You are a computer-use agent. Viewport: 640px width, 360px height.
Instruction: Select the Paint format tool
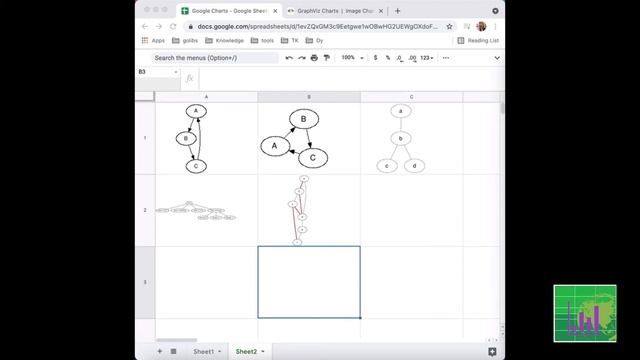point(327,58)
